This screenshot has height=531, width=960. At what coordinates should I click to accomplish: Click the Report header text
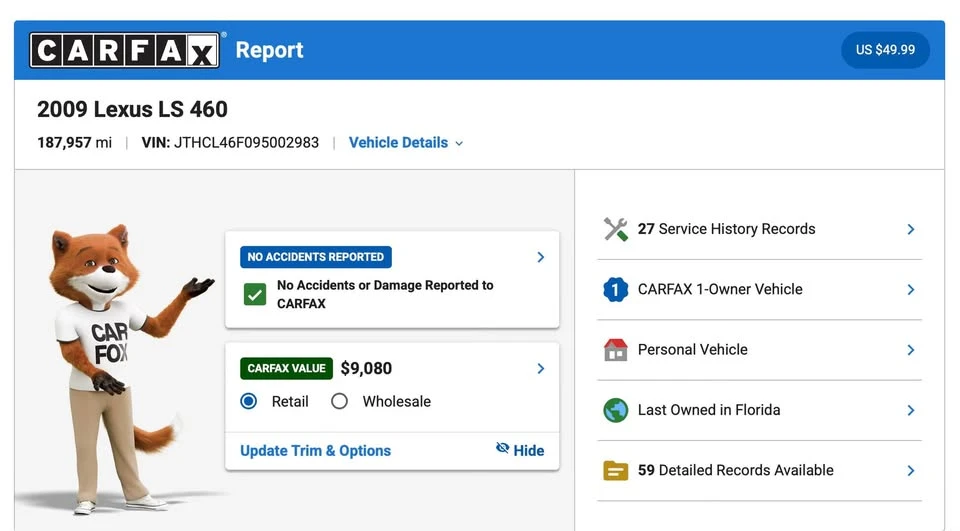269,50
